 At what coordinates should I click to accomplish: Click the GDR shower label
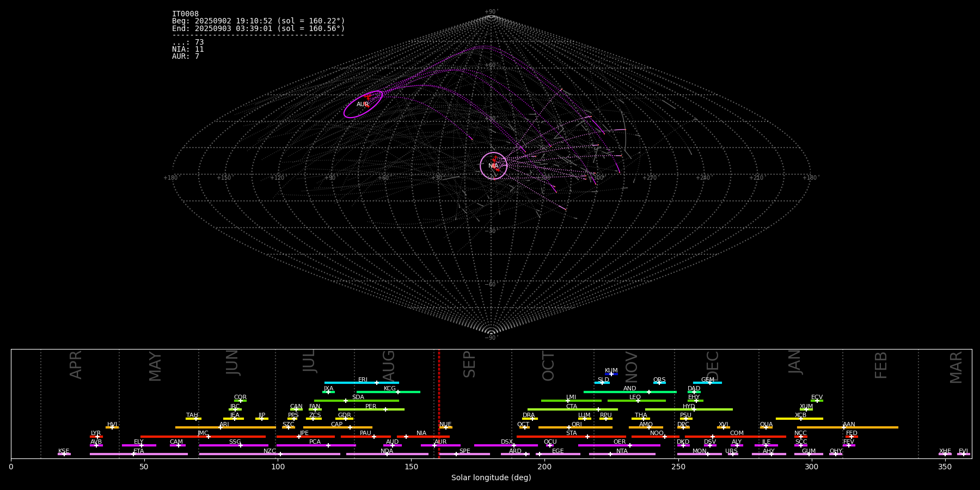(344, 415)
